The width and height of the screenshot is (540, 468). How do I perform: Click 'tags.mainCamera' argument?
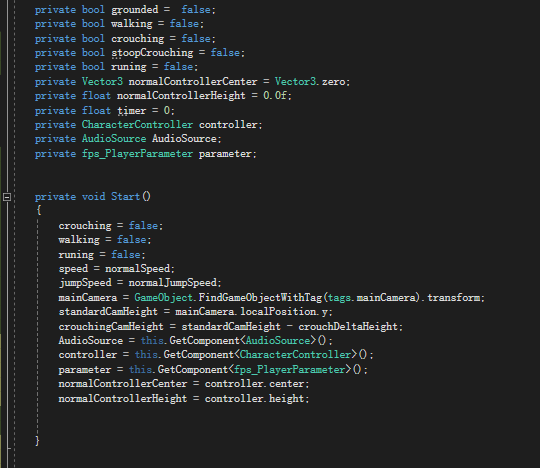point(372,298)
